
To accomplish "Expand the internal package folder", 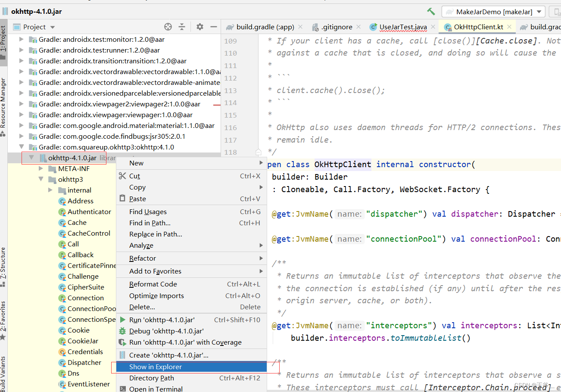I will click(x=50, y=190).
